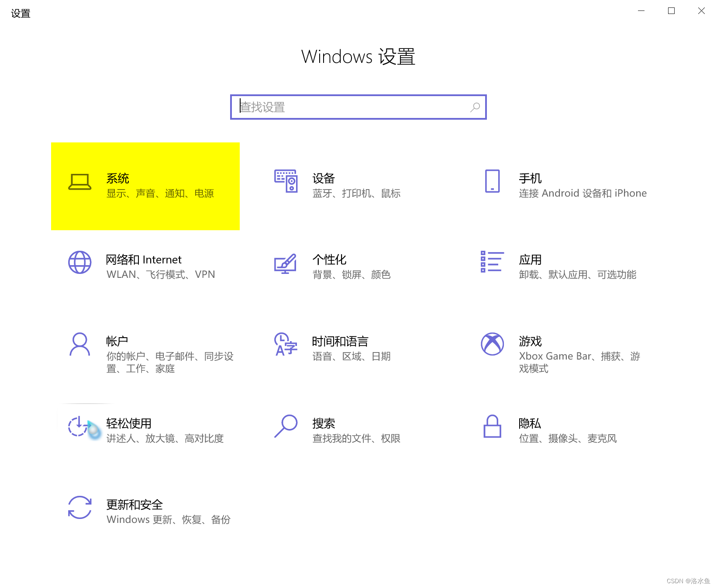Minimize the 设置 window
Screen dimensions: 717x588
641,11
